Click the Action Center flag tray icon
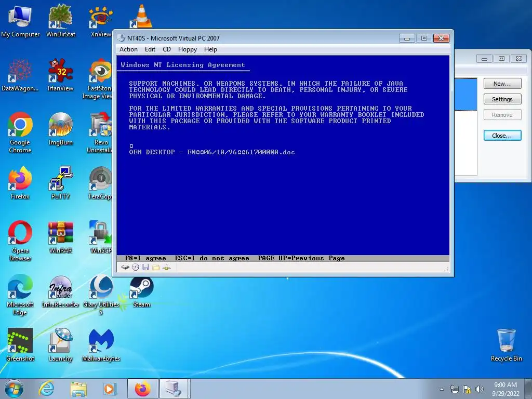 467,389
